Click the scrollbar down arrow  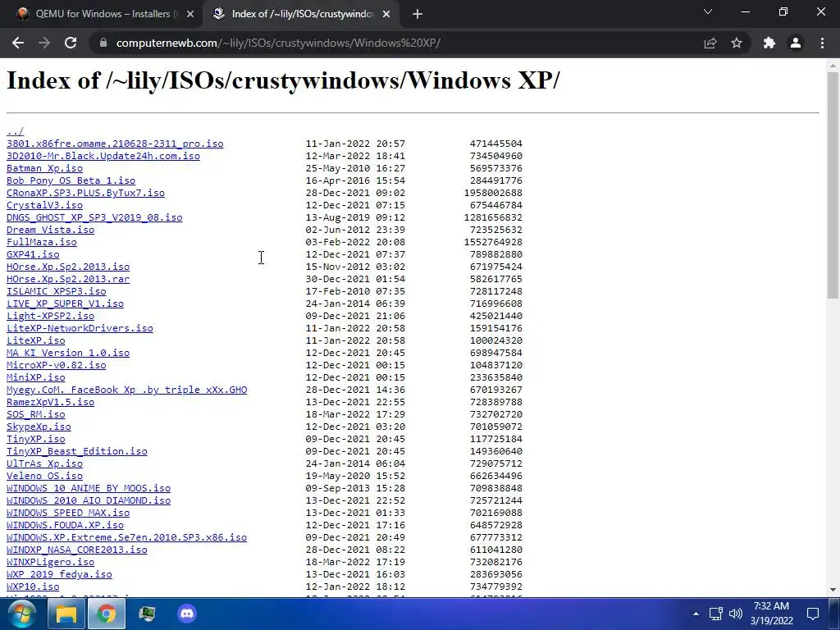833,591
